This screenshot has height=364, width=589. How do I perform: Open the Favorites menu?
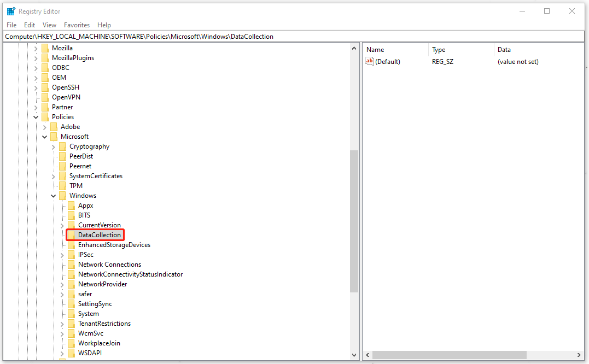pyautogui.click(x=77, y=25)
